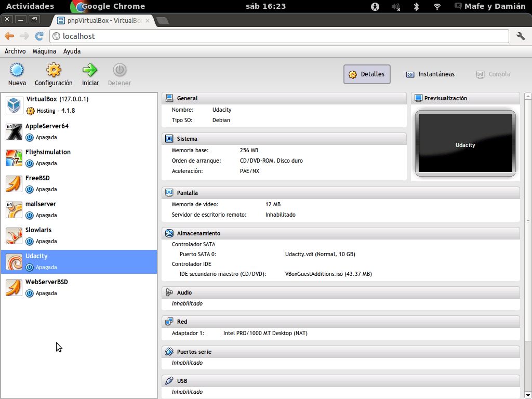Open the Máquina menu
This screenshot has width=532, height=399.
pos(44,51)
